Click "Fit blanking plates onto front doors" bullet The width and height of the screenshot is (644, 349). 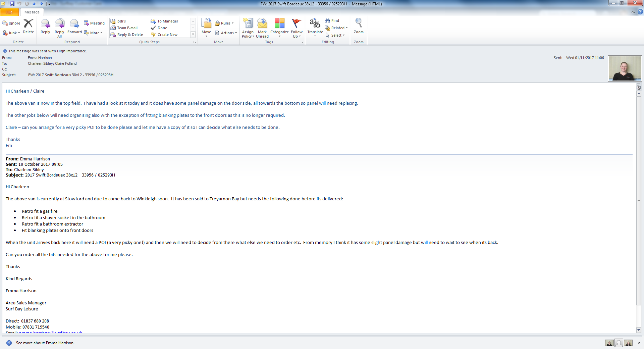click(57, 230)
